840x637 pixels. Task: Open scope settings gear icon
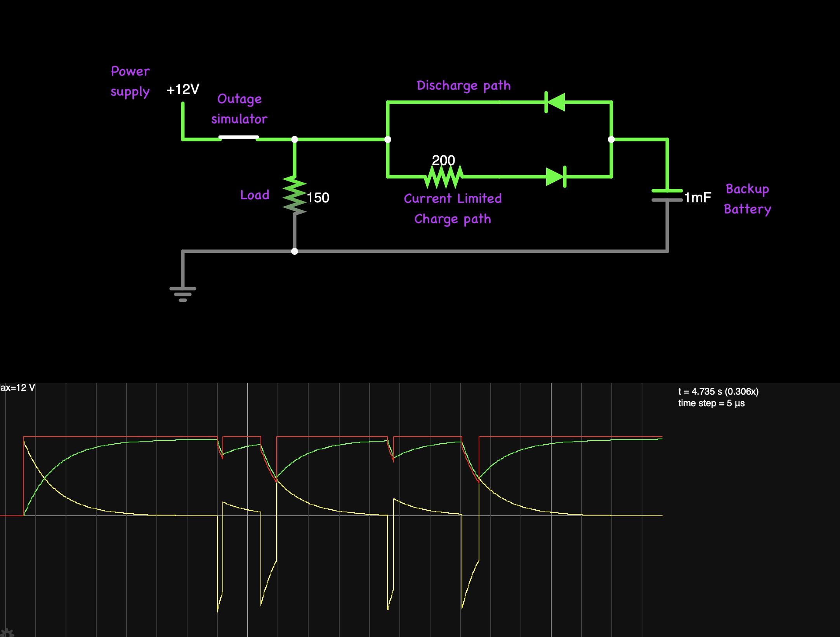7,633
